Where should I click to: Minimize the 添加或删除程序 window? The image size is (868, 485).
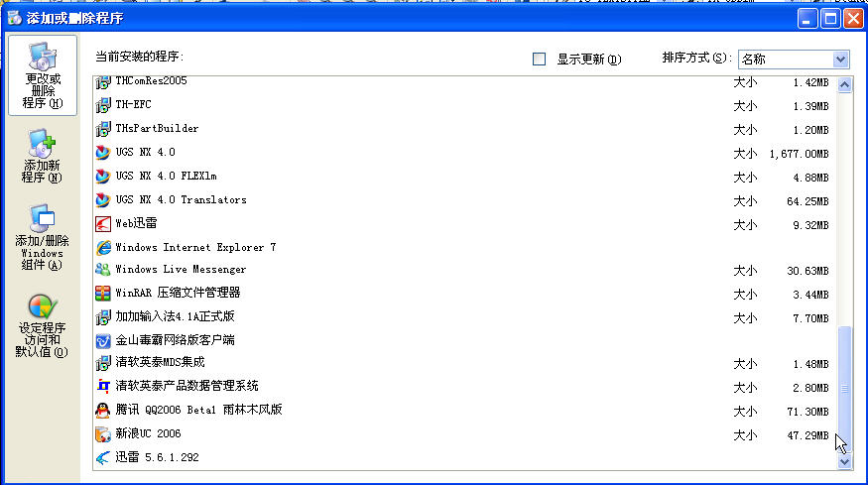pos(807,19)
